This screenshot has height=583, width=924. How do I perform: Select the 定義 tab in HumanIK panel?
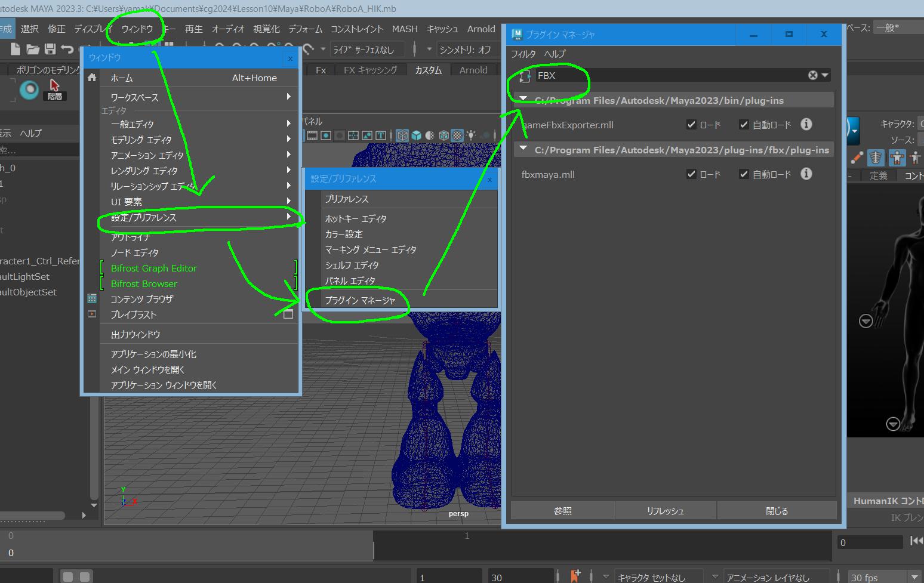[878, 175]
